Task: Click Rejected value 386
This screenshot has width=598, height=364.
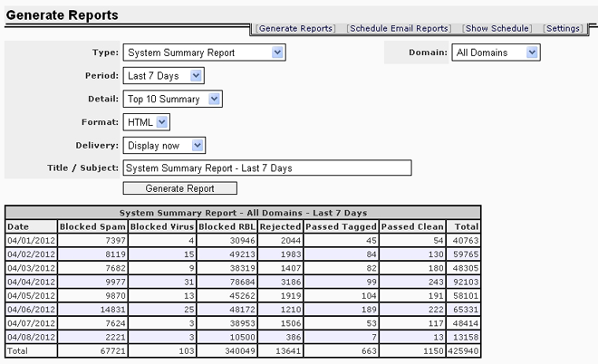Action: coord(280,337)
